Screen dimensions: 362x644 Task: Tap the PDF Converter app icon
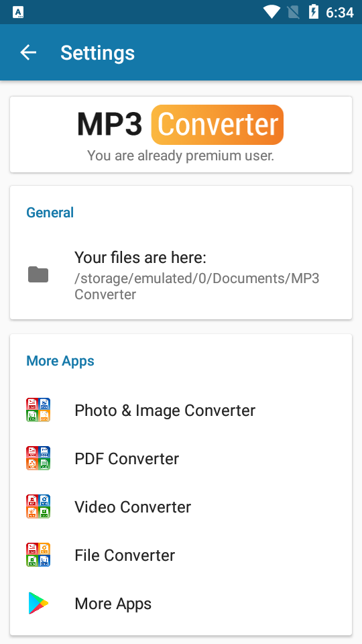pos(38,458)
